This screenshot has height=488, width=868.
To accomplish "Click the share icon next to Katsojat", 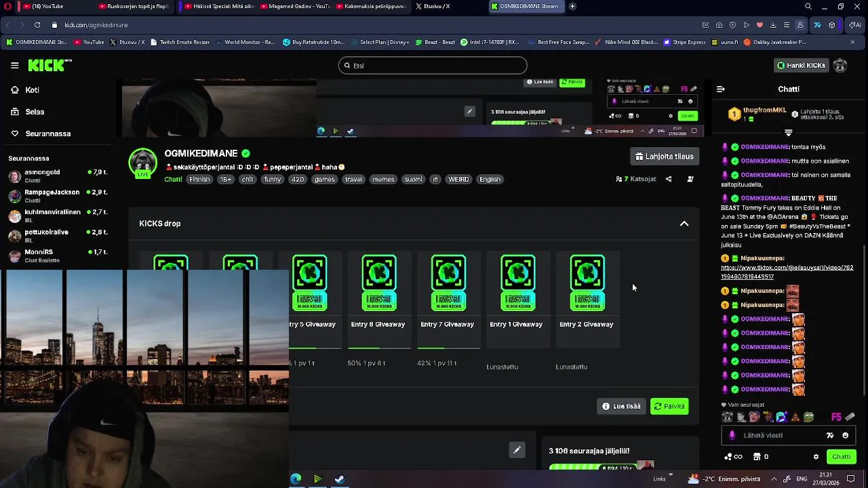I will pyautogui.click(x=669, y=179).
